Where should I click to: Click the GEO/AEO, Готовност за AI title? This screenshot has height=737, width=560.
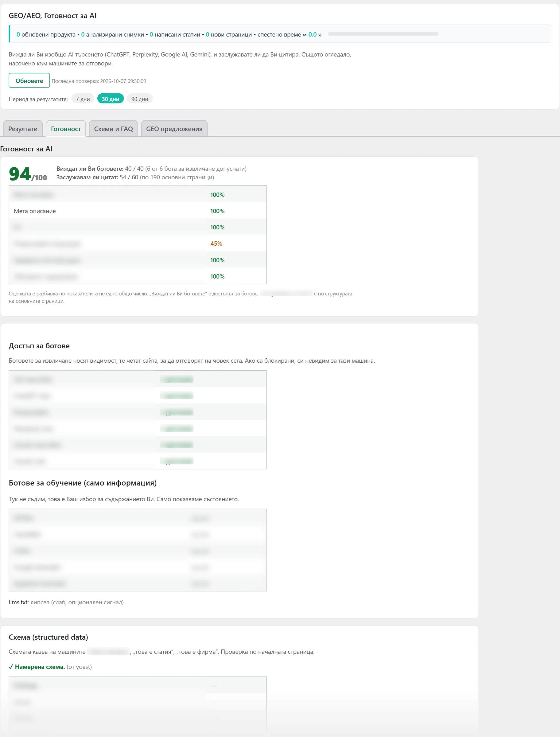[53, 16]
